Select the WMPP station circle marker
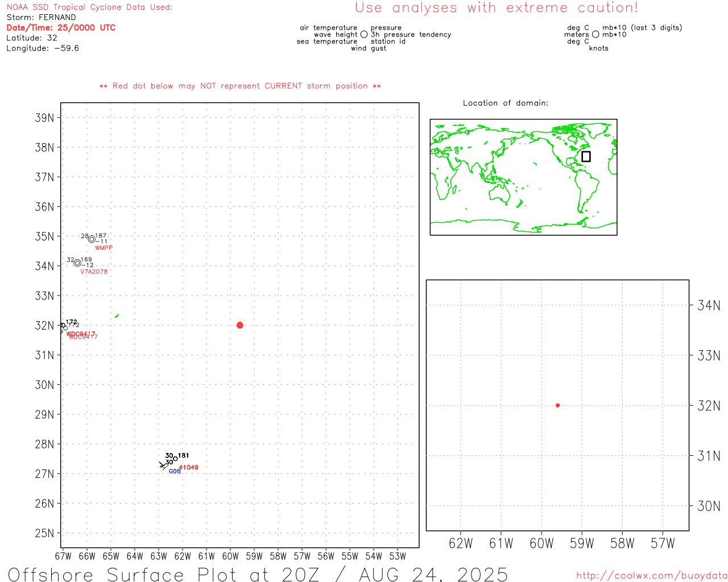The height and width of the screenshot is (582, 728). point(92,239)
